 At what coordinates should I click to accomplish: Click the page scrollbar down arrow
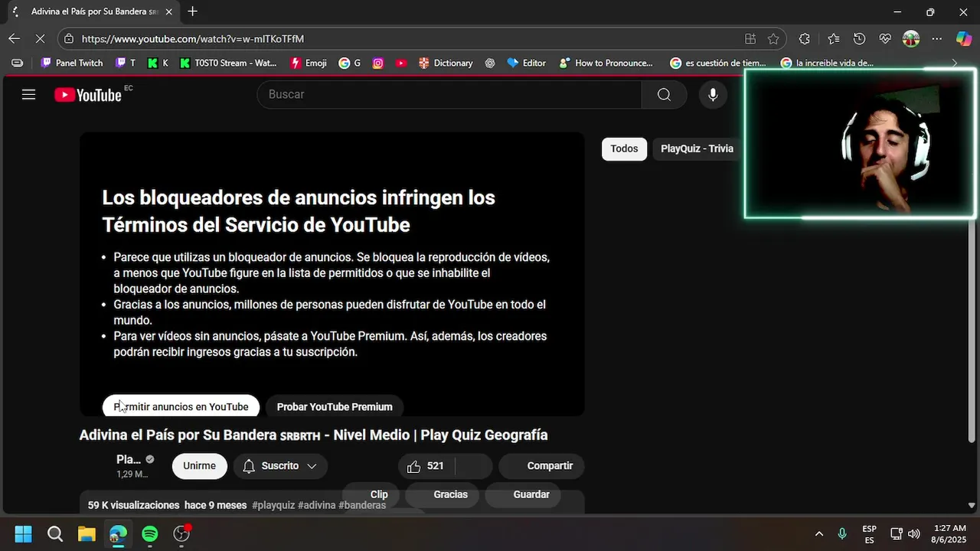pos(972,505)
